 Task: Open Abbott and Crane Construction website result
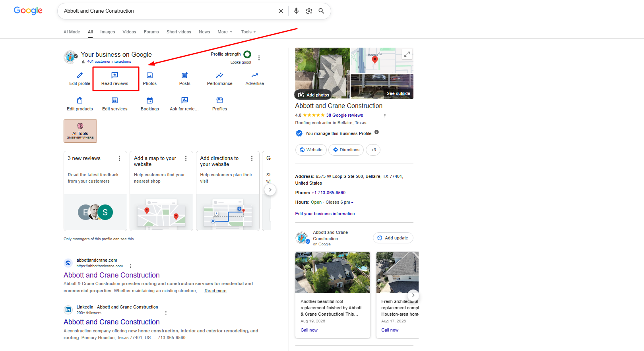pyautogui.click(x=112, y=275)
